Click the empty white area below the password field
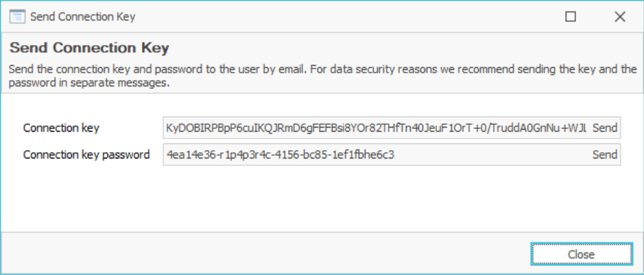 click(x=322, y=199)
